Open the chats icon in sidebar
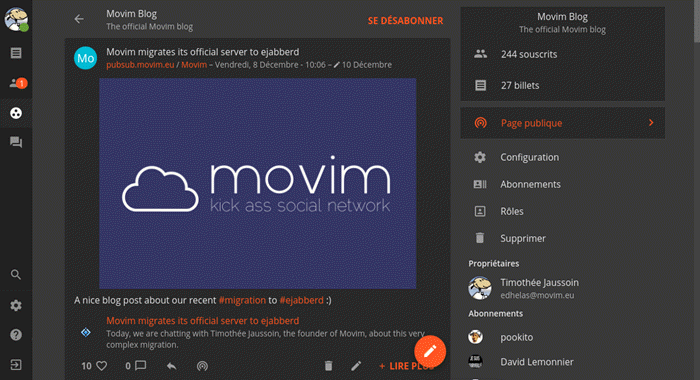Screen dimensions: 700x380 (16, 142)
